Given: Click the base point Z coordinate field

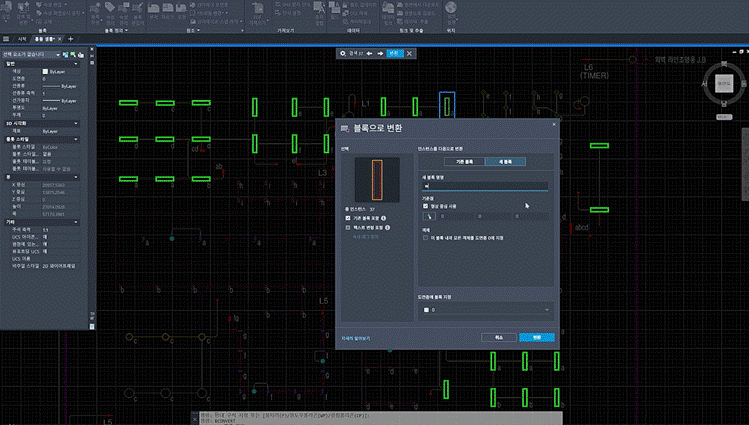Looking at the screenshot, I should tap(531, 216).
